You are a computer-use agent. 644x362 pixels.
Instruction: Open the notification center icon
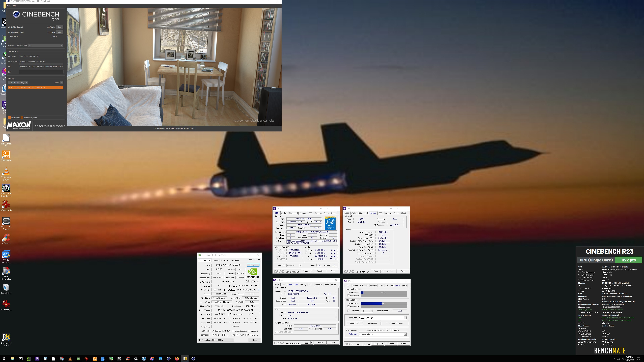point(638,358)
